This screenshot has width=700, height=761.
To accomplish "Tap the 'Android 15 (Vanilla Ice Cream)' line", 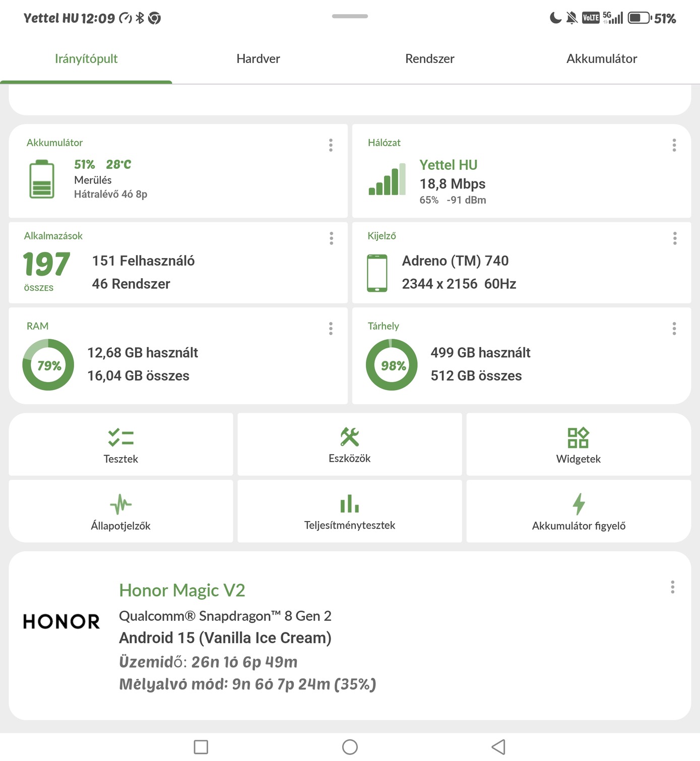I will [225, 638].
